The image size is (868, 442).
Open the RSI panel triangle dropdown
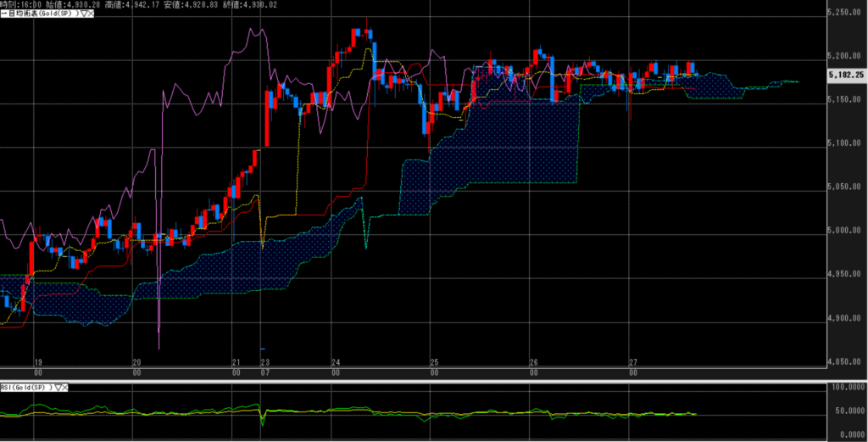pyautogui.click(x=58, y=387)
